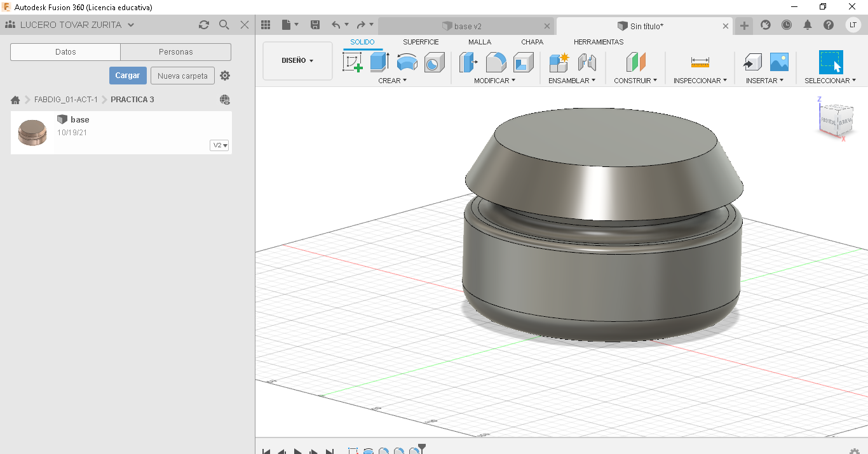Switch to the SOLIDO tab

pyautogui.click(x=363, y=42)
